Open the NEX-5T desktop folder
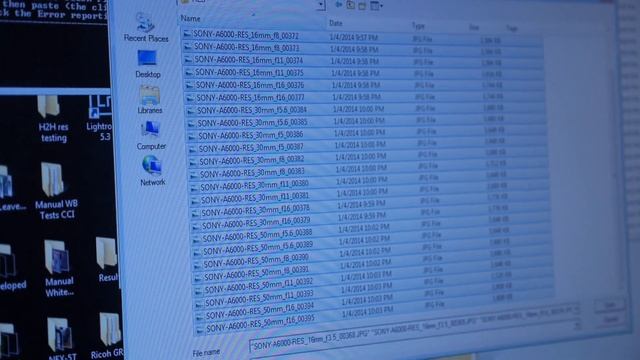Screen dimensions: 640x360 click(61, 339)
